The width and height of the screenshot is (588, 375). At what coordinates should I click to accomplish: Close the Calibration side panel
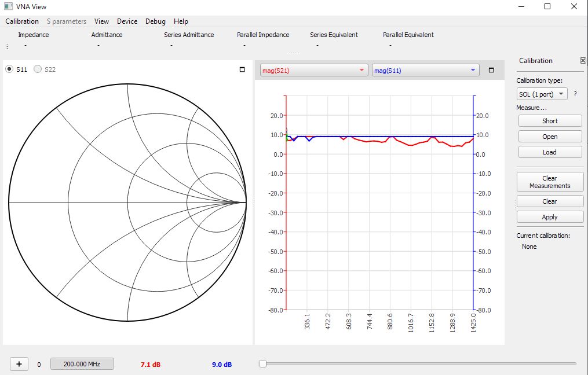point(583,61)
